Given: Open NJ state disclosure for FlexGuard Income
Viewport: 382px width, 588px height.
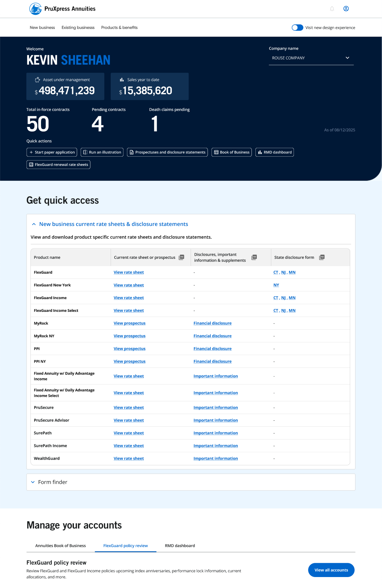Looking at the screenshot, I should point(283,298).
